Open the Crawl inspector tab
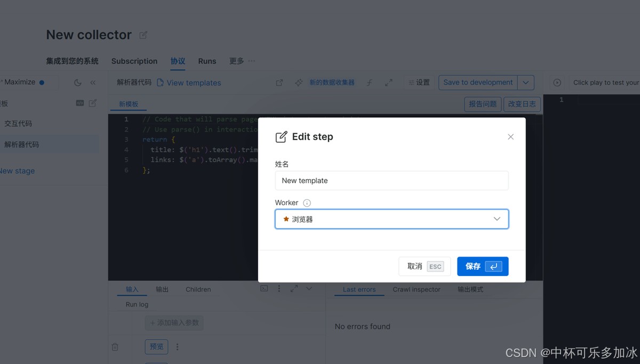 [417, 289]
